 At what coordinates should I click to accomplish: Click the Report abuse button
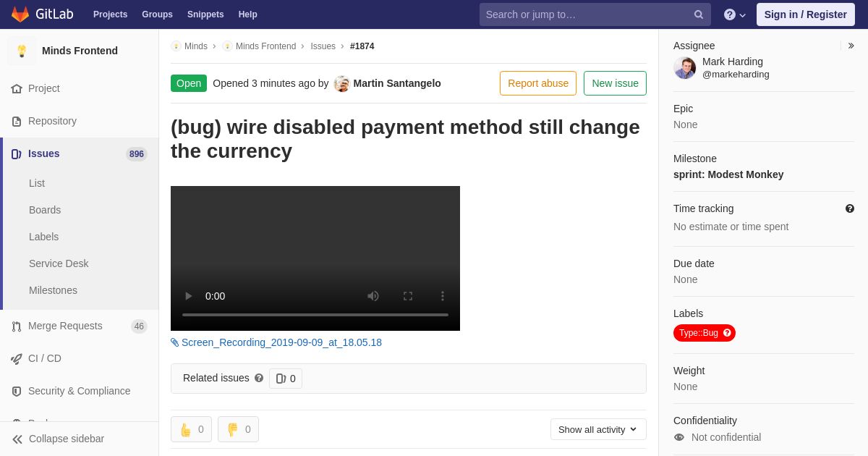coord(538,83)
